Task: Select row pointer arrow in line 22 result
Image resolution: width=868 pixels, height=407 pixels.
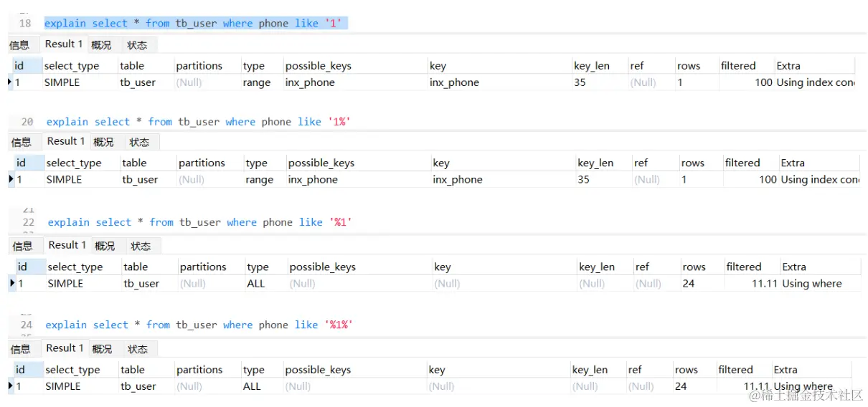Action: pyautogui.click(x=12, y=283)
